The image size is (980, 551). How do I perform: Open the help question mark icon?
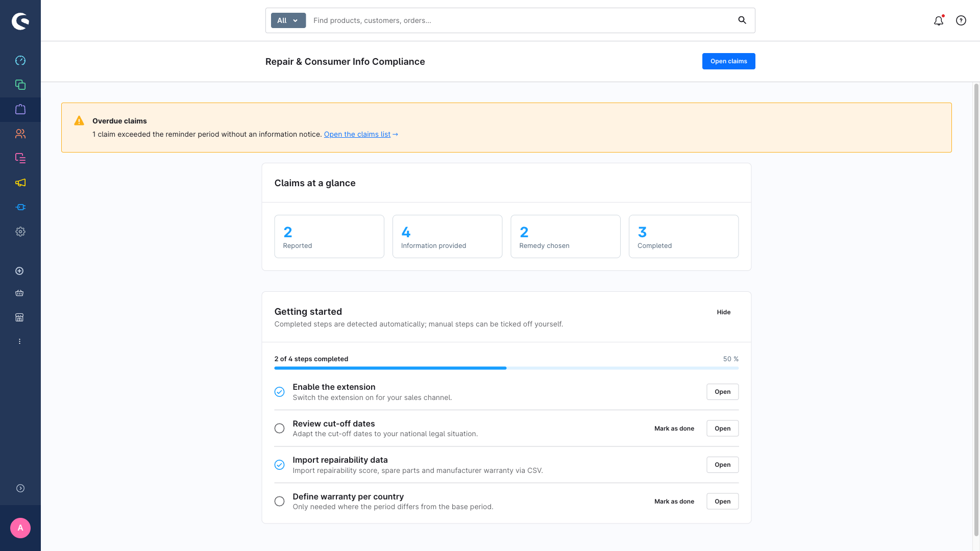click(961, 20)
